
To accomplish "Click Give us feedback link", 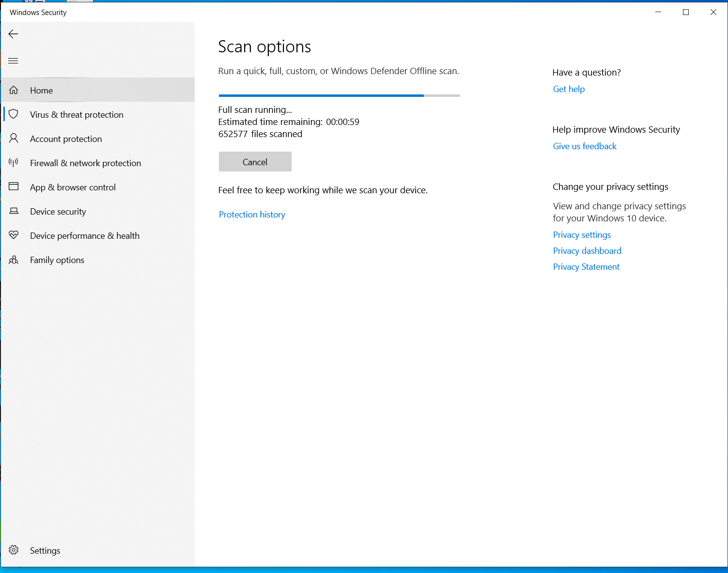I will pyautogui.click(x=585, y=146).
